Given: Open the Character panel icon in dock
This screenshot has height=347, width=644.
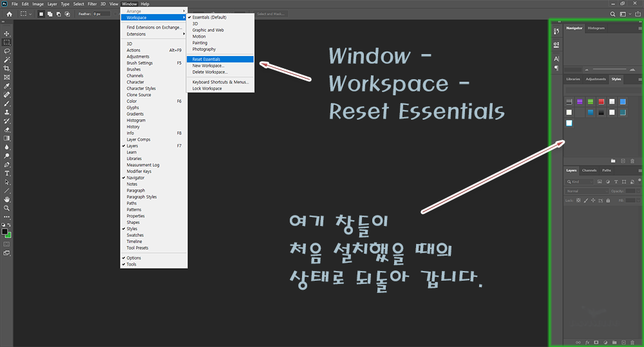Looking at the screenshot, I should point(556,59).
